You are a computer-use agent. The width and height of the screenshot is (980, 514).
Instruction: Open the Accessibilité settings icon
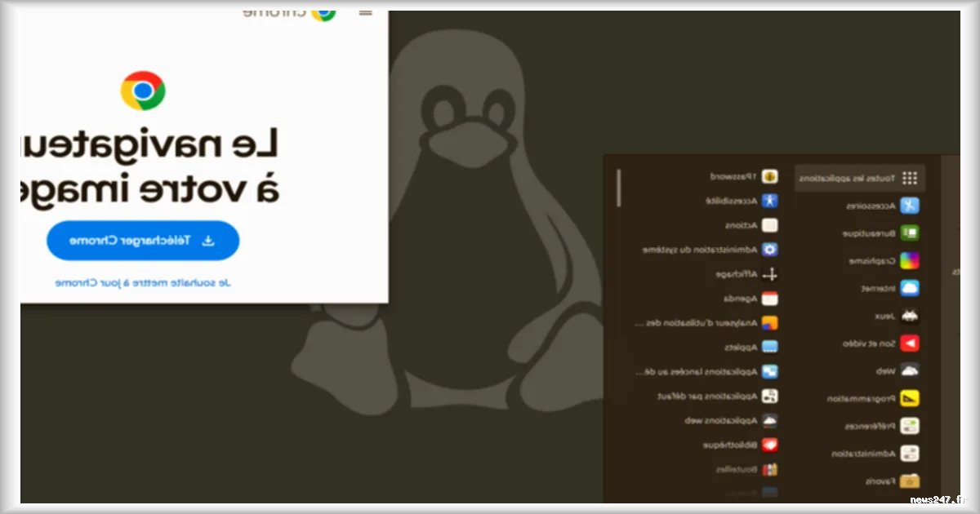click(x=768, y=200)
